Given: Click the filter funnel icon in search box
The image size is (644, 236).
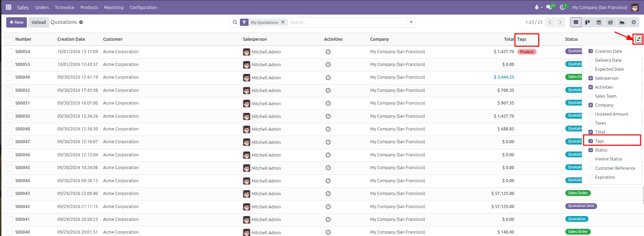Looking at the screenshot, I should tap(244, 22).
